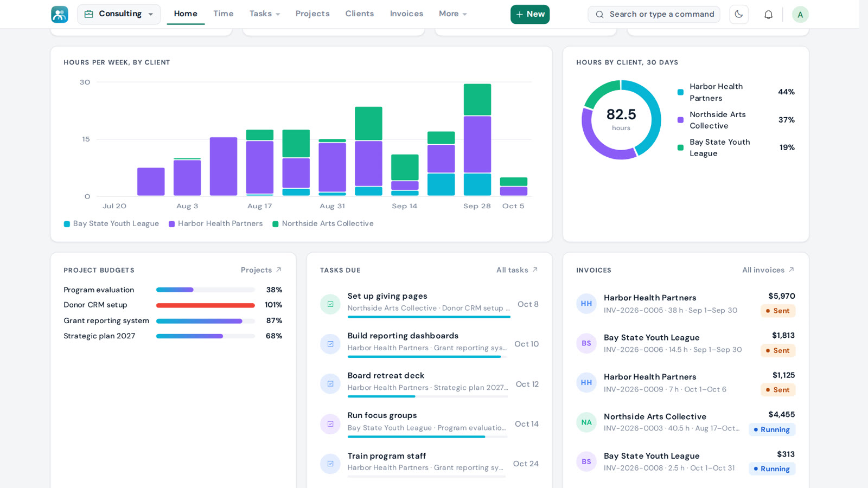Click the New button
868x488 pixels.
(530, 14)
